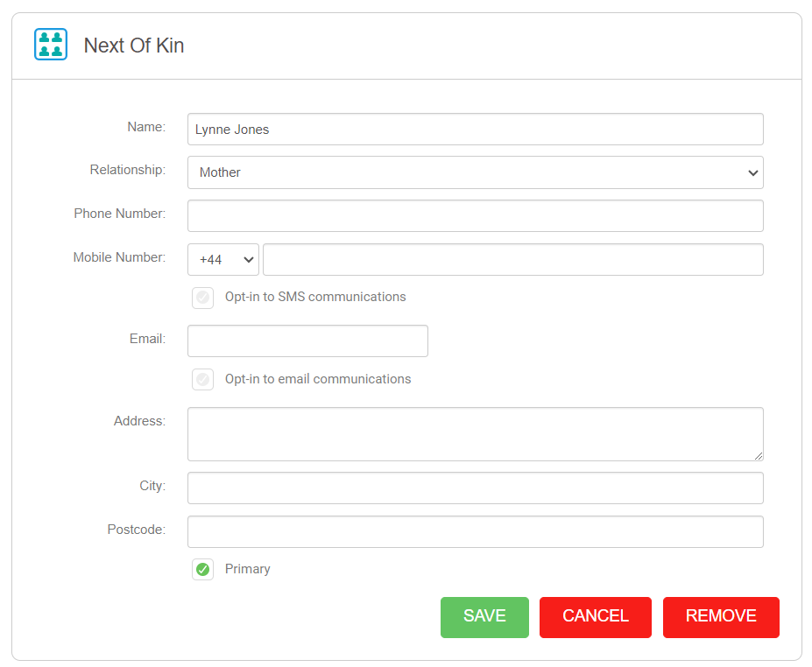Viewport: 812px width, 667px height.
Task: Click the Next Of Kin header title
Action: pos(133,46)
